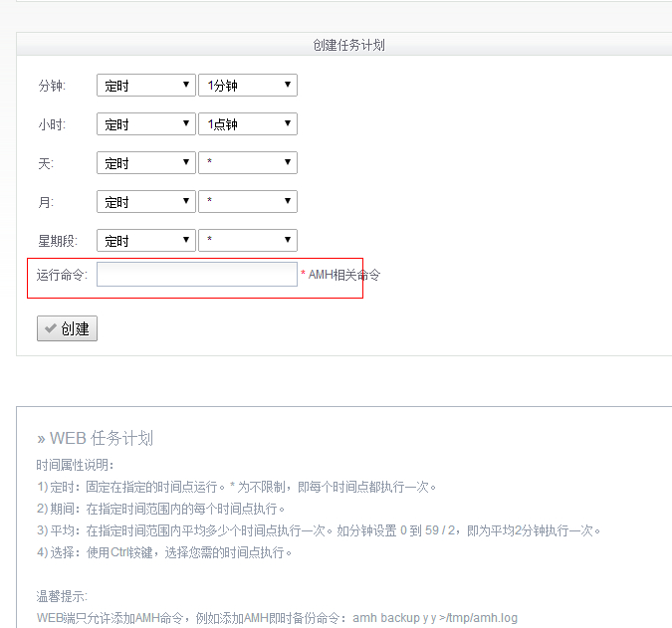Open the 天 mode dropdown showing 定时
Image resolution: width=672 pixels, height=628 pixels.
pos(145,163)
